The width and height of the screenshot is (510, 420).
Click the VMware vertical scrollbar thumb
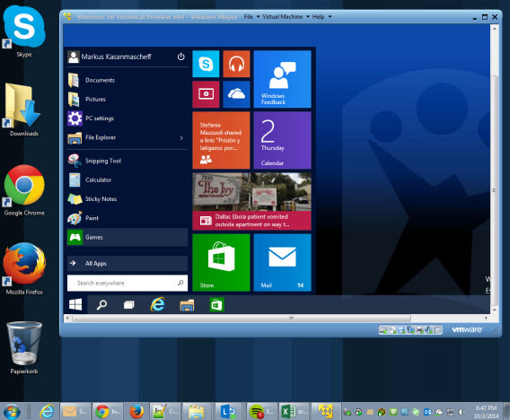(x=494, y=190)
